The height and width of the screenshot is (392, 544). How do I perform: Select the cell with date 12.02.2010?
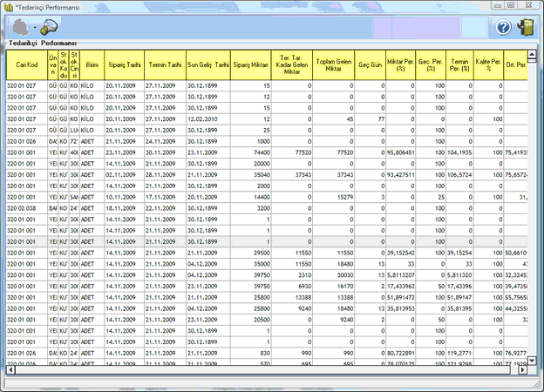coord(208,119)
